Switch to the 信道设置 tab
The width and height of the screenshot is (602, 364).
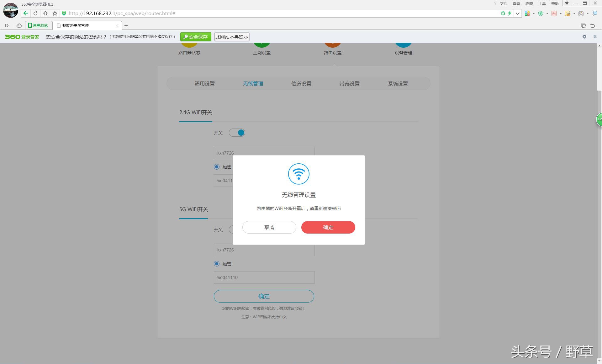(x=301, y=84)
